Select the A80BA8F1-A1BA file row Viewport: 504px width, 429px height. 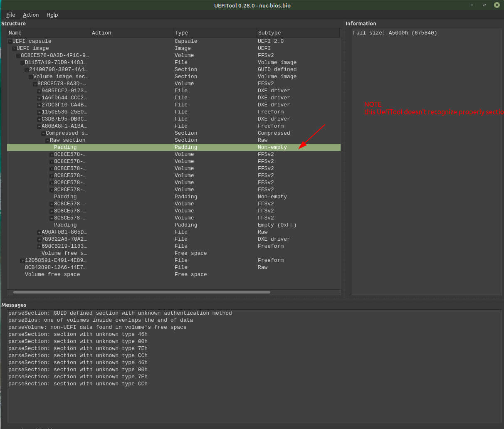174,126
